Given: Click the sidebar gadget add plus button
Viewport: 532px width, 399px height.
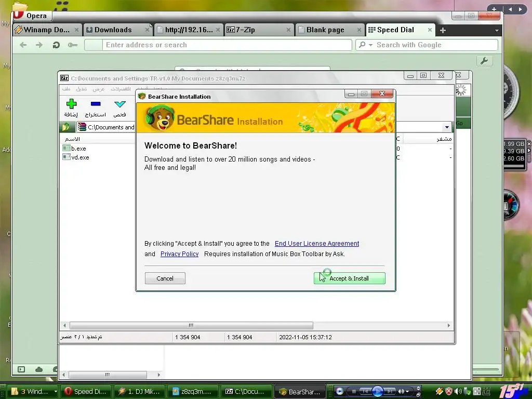Looking at the screenshot, I should point(494,9).
